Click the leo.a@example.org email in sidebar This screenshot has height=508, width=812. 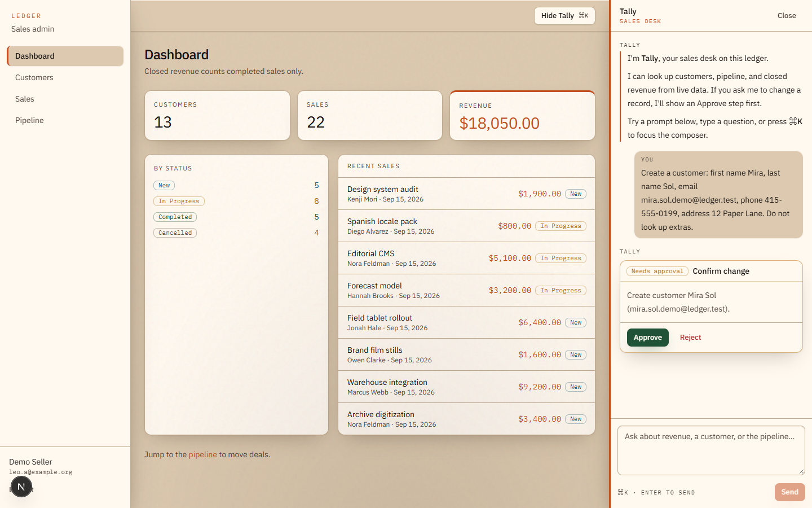[x=41, y=472]
